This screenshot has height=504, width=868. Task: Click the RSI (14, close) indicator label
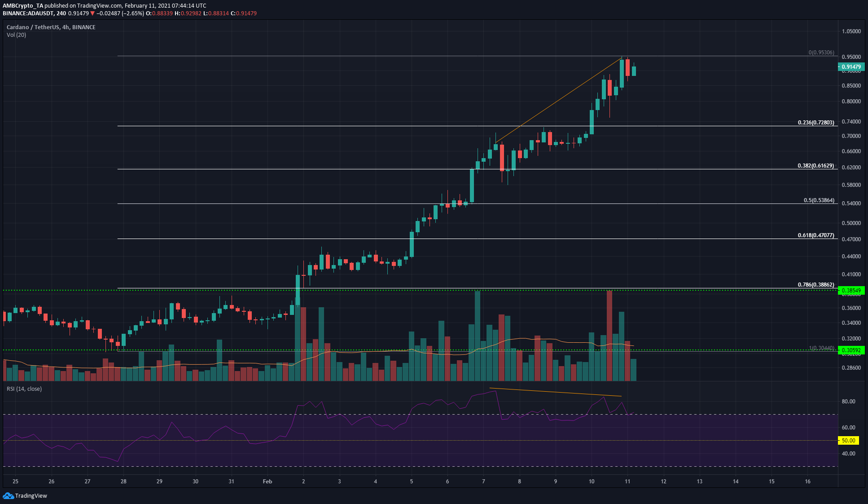(24, 389)
